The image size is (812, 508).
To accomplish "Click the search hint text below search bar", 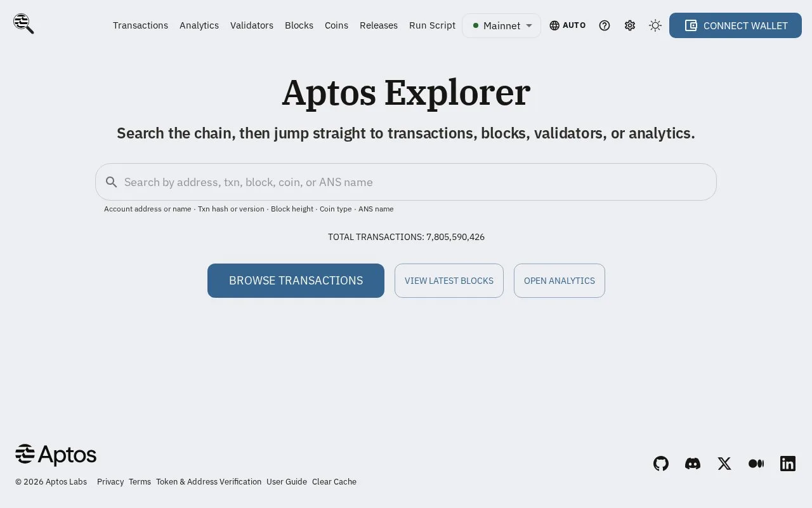I will pos(249,209).
